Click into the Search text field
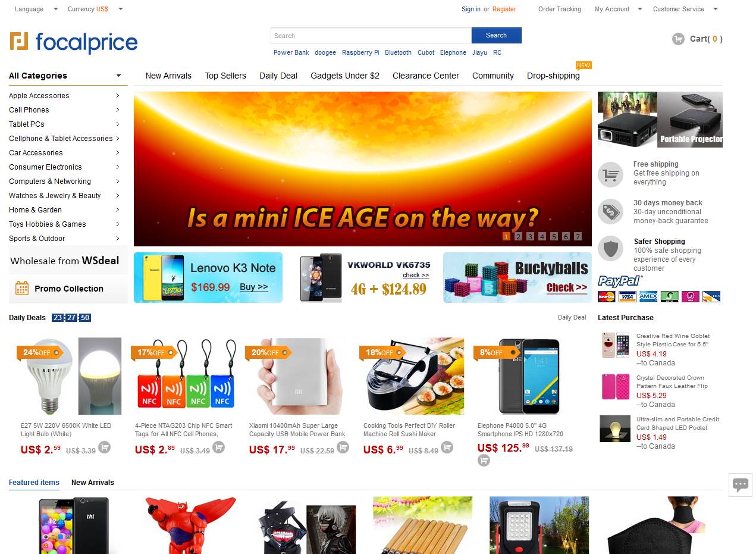The image size is (756, 554). point(371,36)
